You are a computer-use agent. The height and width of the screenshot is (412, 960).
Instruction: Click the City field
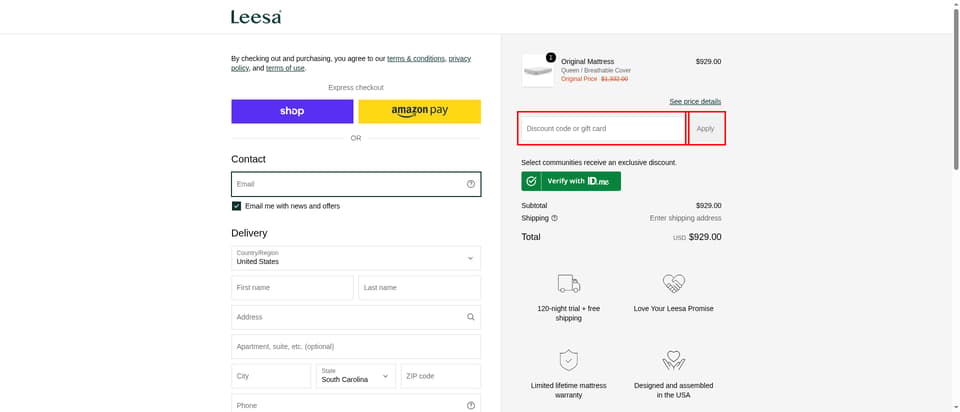pos(271,376)
